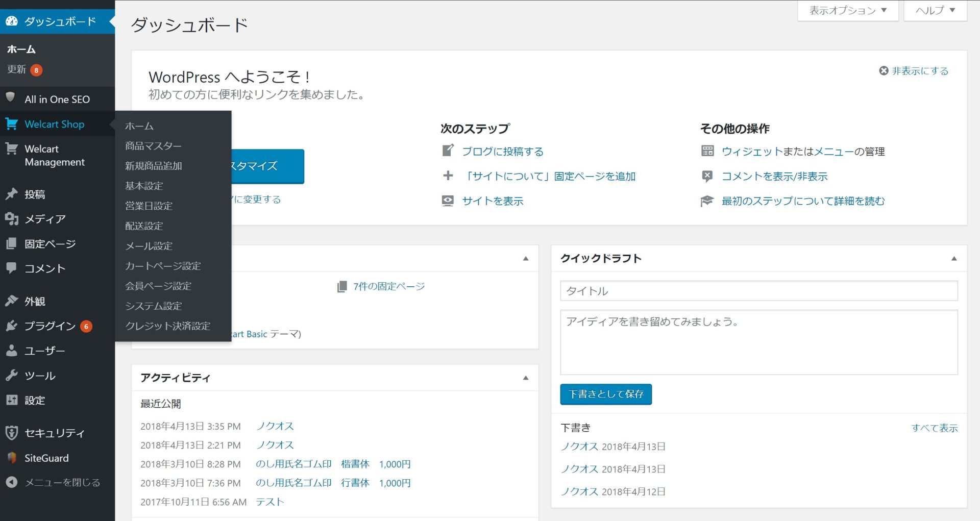Viewport: 980px width, 521px height.
Task: Click the コメント speech bubble icon
Action: (x=11, y=268)
